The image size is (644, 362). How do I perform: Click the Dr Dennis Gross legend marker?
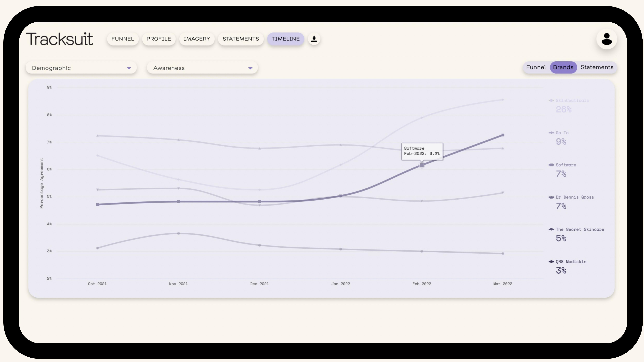[551, 197]
